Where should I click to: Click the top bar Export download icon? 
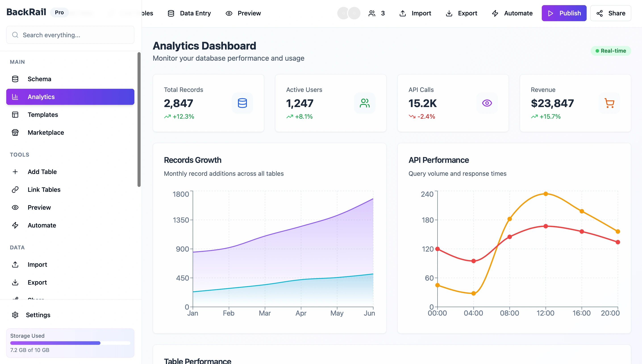[x=449, y=13]
